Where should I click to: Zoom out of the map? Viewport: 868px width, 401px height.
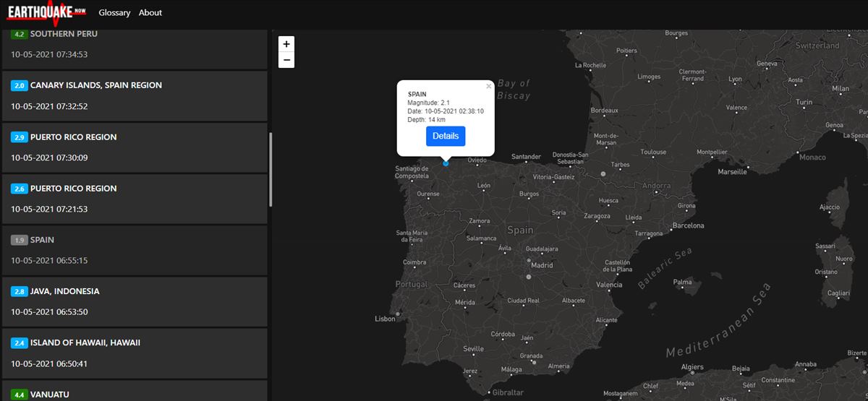click(x=287, y=60)
